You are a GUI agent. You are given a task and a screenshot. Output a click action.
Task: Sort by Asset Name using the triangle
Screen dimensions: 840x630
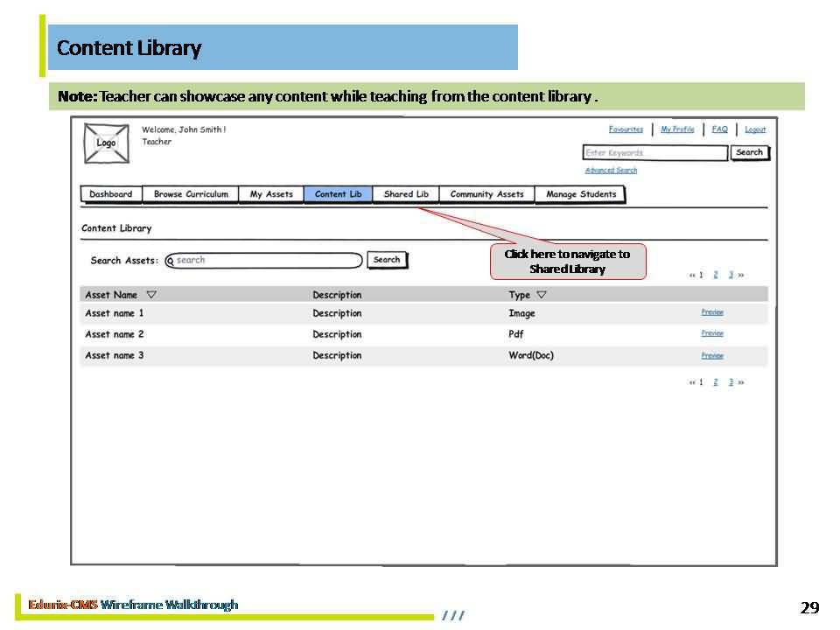point(151,295)
